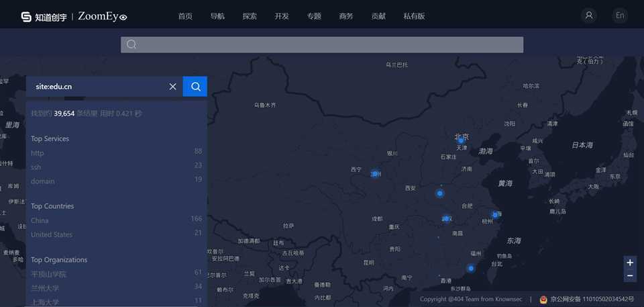Click the Top Services heading
The width and height of the screenshot is (644, 307).
[50, 138]
